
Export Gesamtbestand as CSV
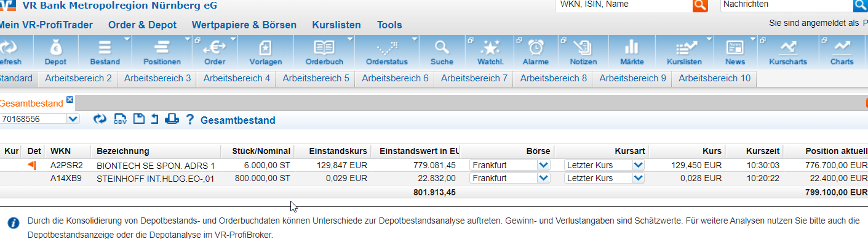[x=120, y=119]
